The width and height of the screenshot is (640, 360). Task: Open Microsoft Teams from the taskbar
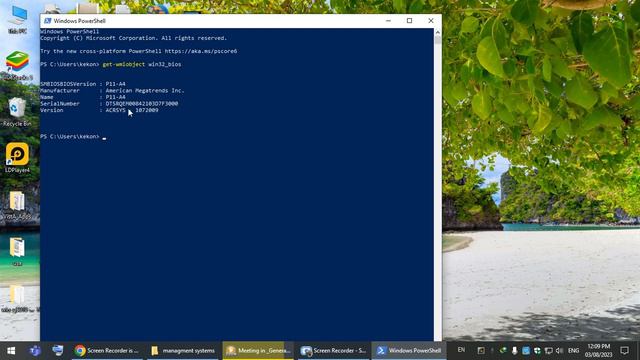point(35,351)
